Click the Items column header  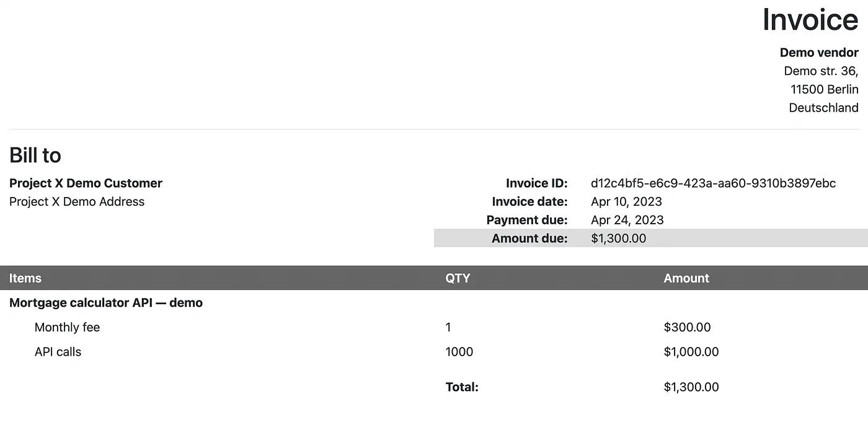(25, 278)
